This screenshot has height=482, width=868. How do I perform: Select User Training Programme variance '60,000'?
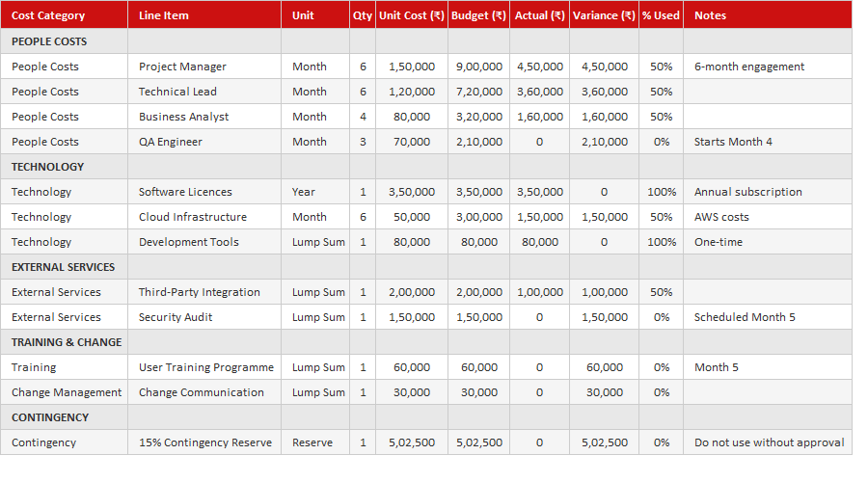click(605, 367)
